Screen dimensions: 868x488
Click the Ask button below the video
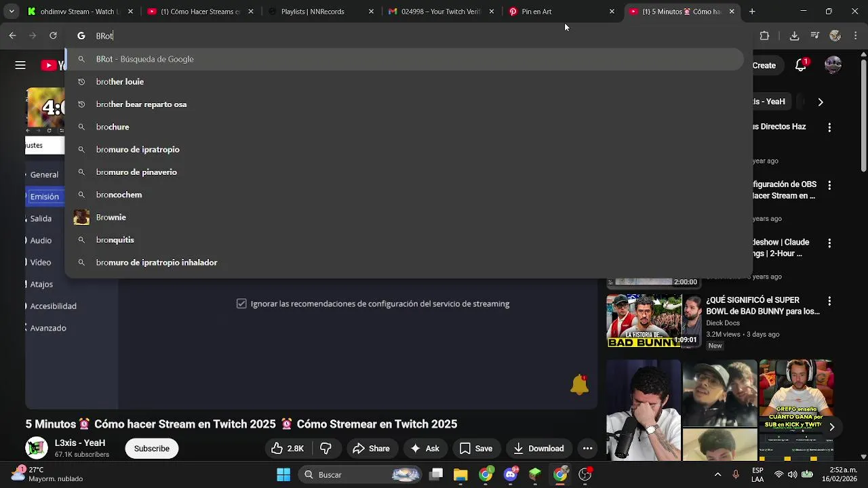425,449
